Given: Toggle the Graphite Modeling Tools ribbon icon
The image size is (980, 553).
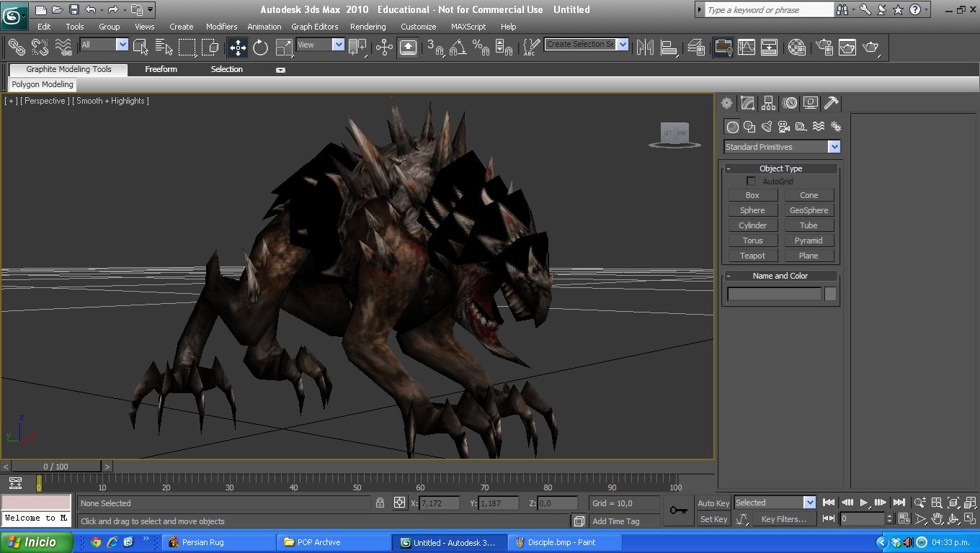Looking at the screenshot, I should pos(723,48).
